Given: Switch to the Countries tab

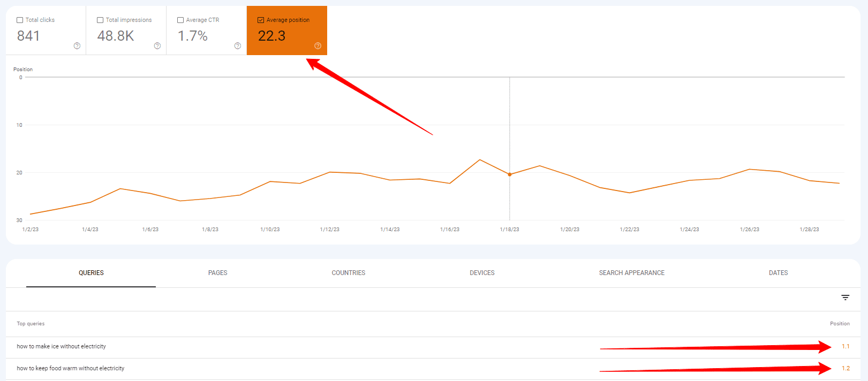Looking at the screenshot, I should [x=349, y=273].
